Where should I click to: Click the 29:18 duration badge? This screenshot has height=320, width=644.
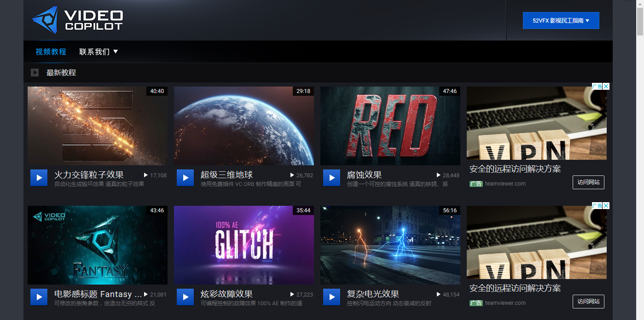coord(303,91)
